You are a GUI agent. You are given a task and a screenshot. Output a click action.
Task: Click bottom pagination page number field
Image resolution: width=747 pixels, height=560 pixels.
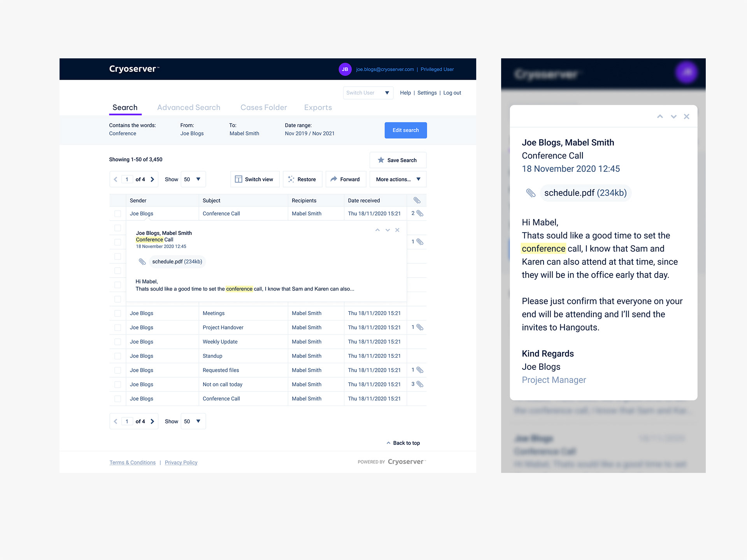click(x=127, y=421)
